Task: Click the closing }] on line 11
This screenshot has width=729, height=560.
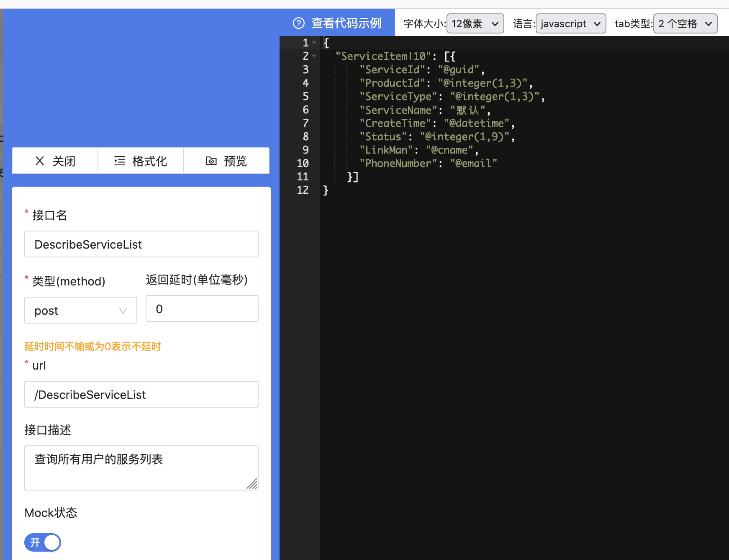Action: pos(353,177)
